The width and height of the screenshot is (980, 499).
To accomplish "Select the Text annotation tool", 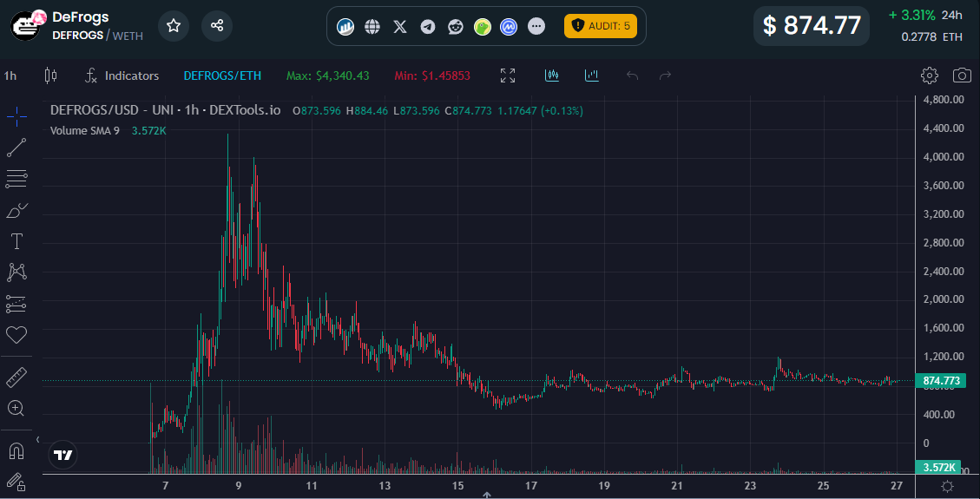I will pyautogui.click(x=16, y=240).
